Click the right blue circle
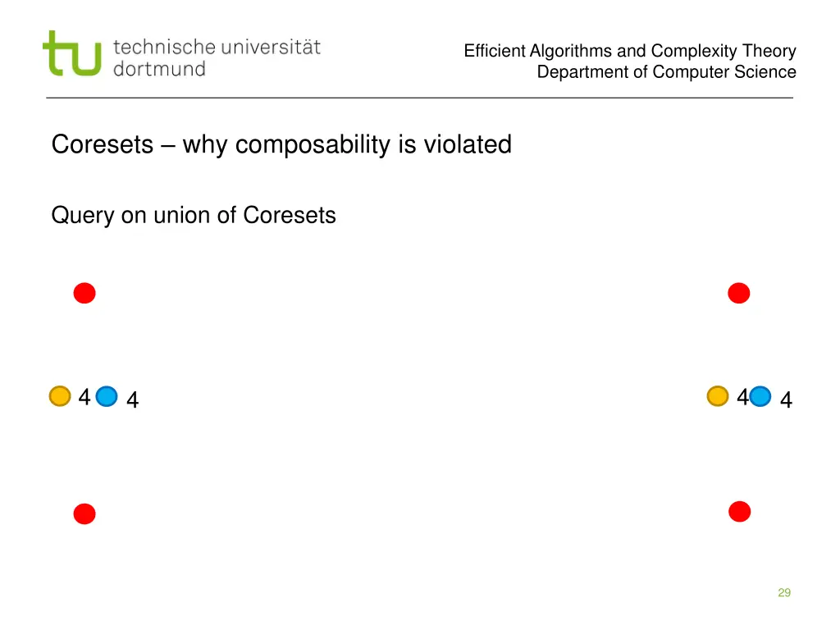840x630 pixels. tap(760, 396)
